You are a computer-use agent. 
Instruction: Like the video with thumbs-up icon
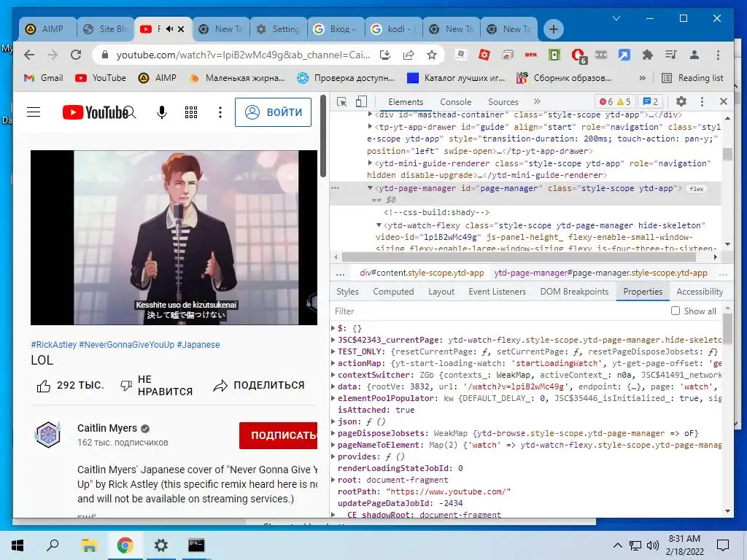[x=44, y=386]
